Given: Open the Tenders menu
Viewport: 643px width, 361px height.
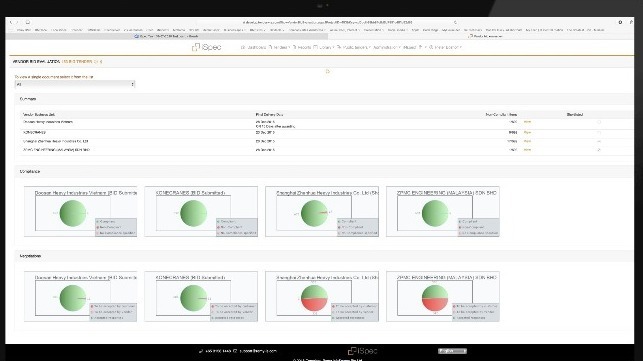Looking at the screenshot, I should coord(280,48).
